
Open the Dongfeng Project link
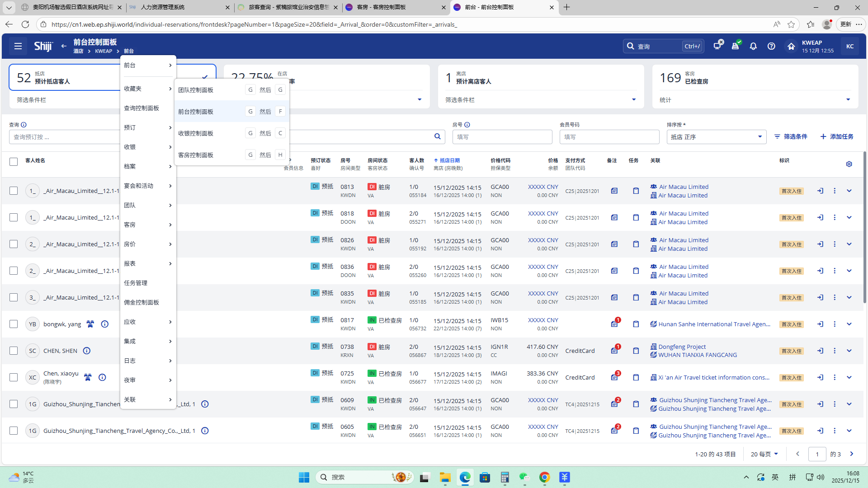682,347
